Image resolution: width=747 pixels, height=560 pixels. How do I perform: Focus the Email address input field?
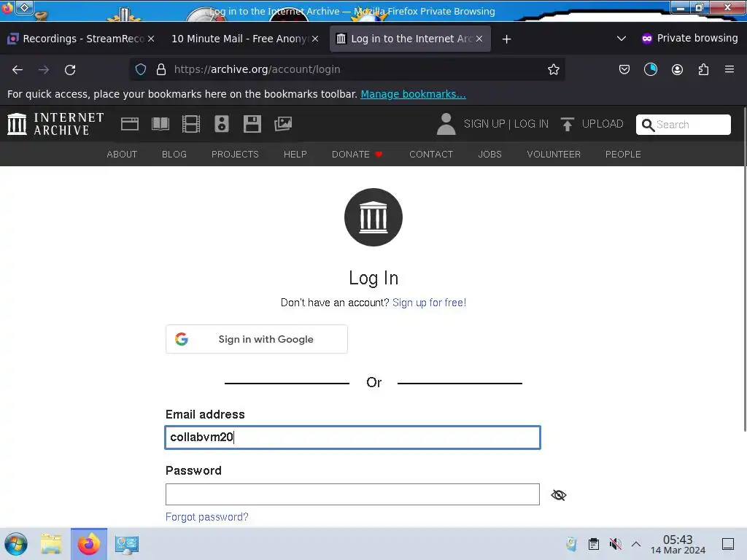pos(352,437)
